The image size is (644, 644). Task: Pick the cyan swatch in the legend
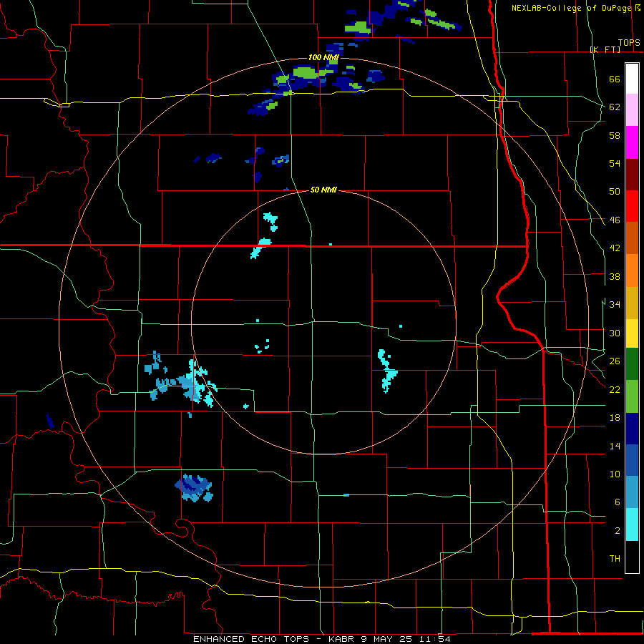point(632,525)
